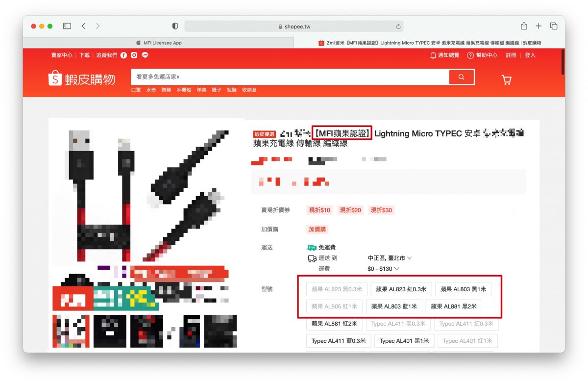588x383 pixels.
Task: Click the first product thumbnail below the main image
Action: [71, 332]
